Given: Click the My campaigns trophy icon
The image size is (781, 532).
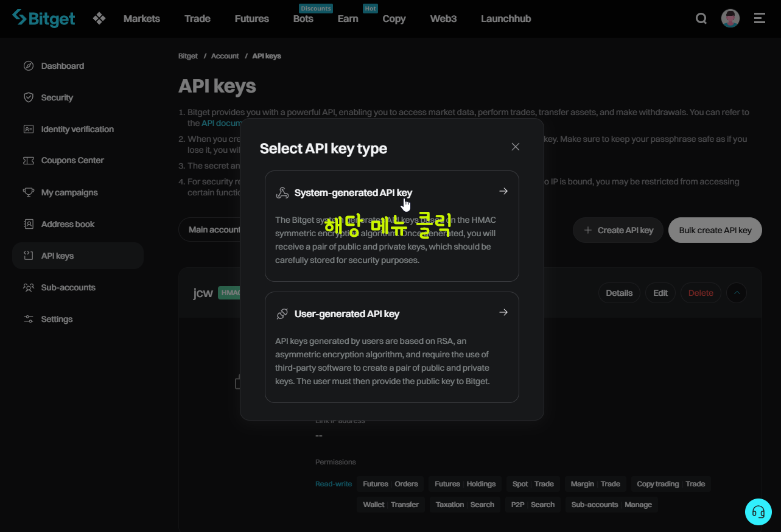Looking at the screenshot, I should pos(29,192).
